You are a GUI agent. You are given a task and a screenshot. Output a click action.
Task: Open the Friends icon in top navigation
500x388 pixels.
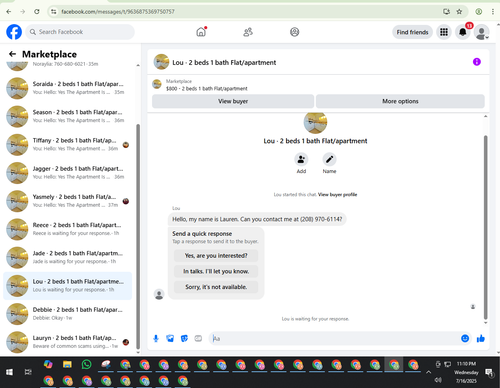[248, 32]
